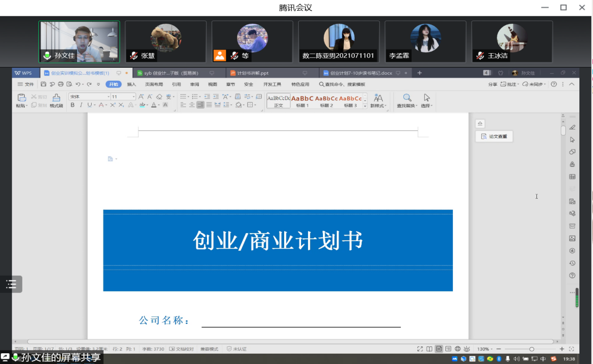Click the clear formatting eraser icon
593x364 pixels.
(159, 97)
